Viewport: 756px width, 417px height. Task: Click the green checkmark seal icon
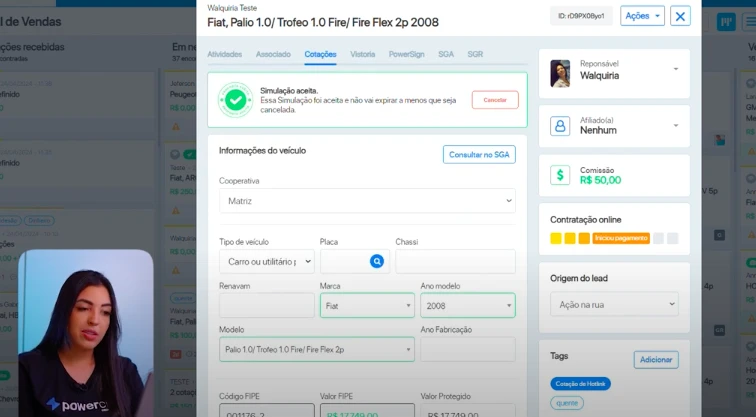pyautogui.click(x=235, y=100)
